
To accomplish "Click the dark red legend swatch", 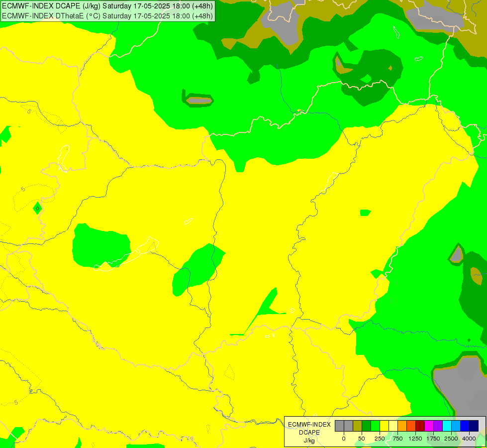I will point(420,426).
